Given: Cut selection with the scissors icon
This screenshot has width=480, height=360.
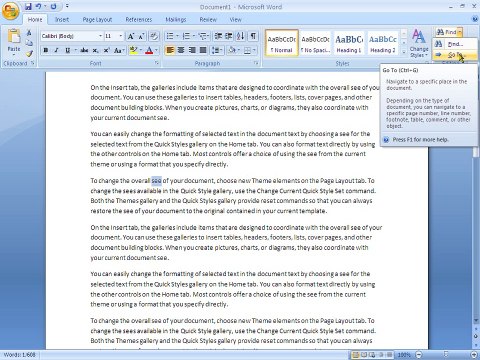Looking at the screenshot, I should (x=29, y=33).
